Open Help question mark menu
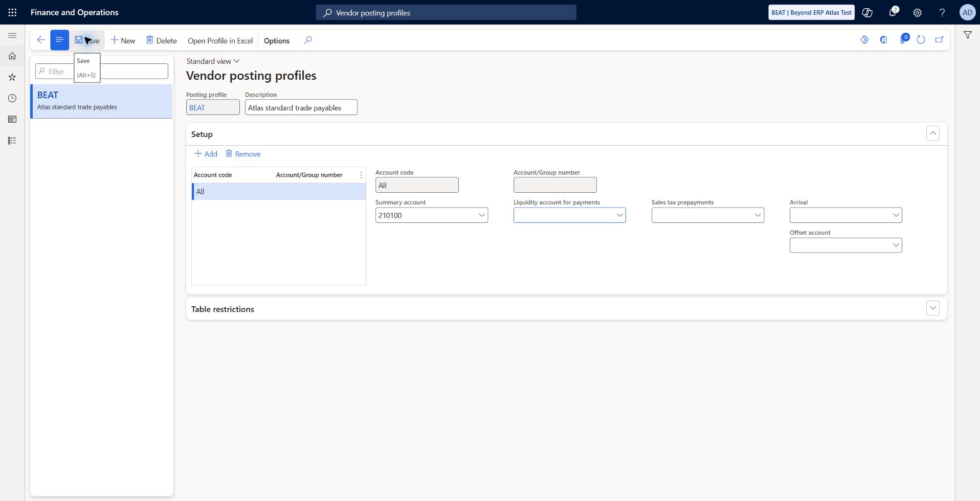 tap(942, 12)
